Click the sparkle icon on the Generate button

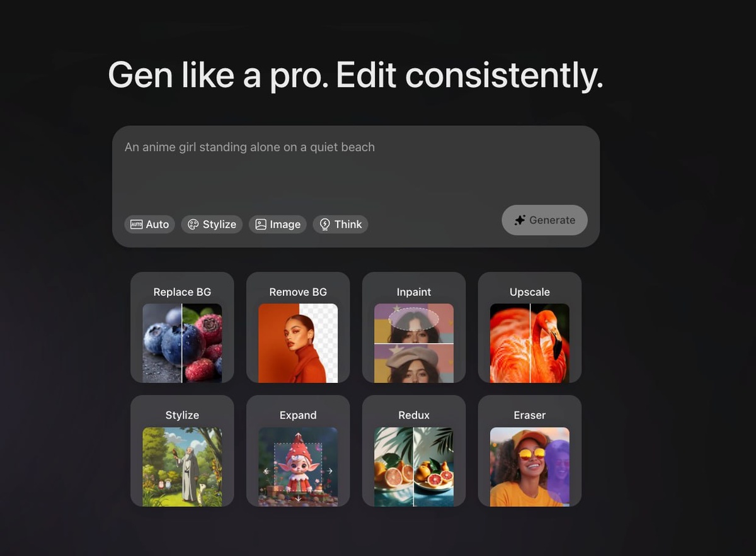point(520,220)
